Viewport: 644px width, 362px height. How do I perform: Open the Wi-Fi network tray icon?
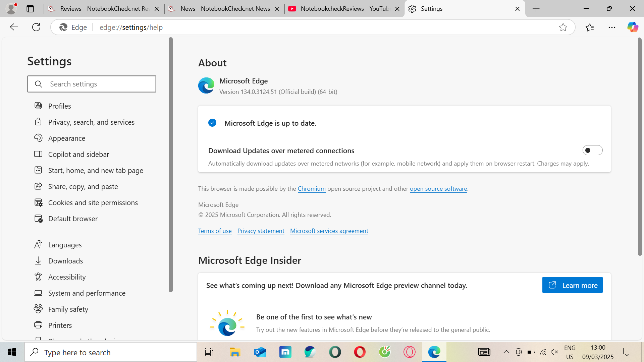(543, 352)
